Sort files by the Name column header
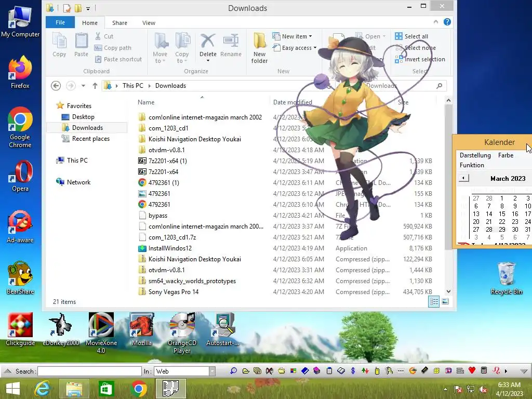This screenshot has width=532, height=399. pyautogui.click(x=146, y=102)
